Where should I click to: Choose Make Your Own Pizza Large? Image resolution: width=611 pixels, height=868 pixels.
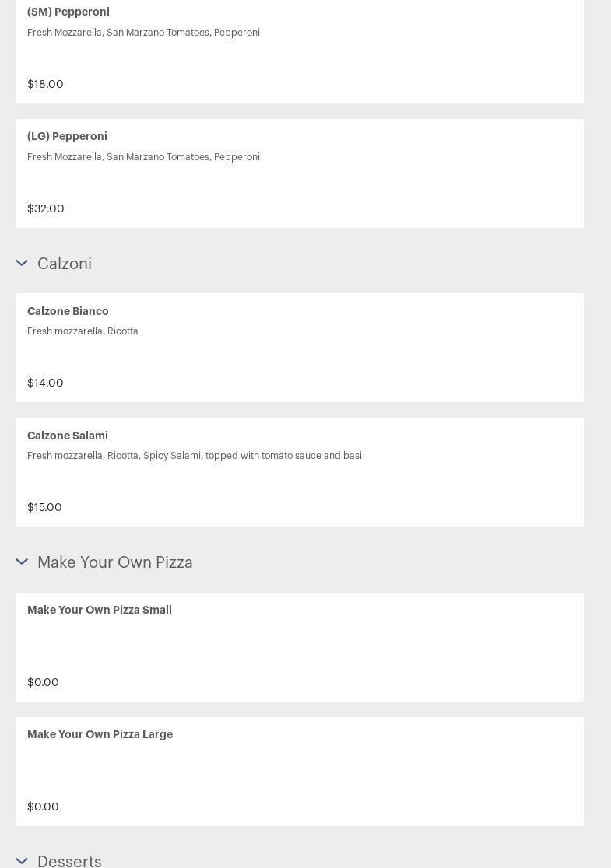click(x=100, y=734)
